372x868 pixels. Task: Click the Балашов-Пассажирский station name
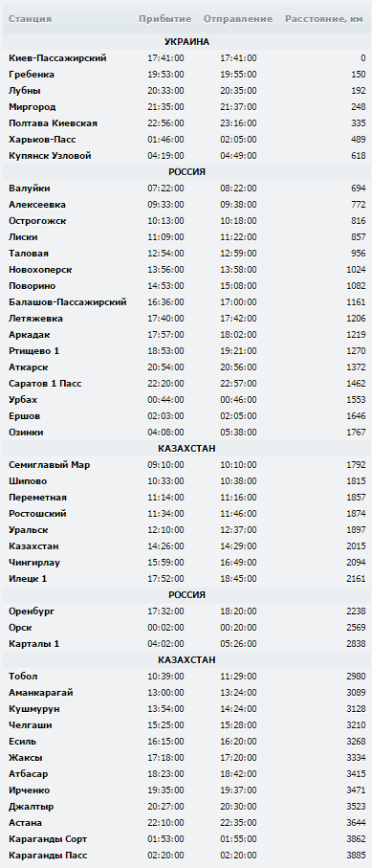68,302
